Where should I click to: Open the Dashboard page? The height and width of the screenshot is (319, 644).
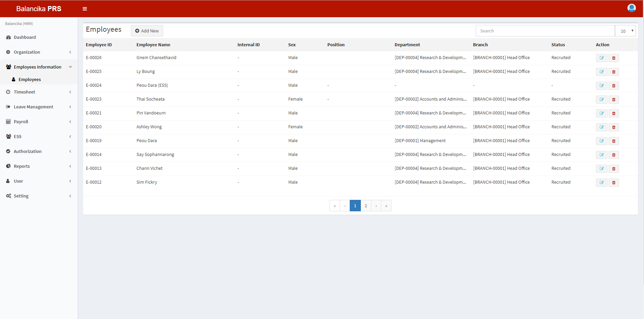39,37
